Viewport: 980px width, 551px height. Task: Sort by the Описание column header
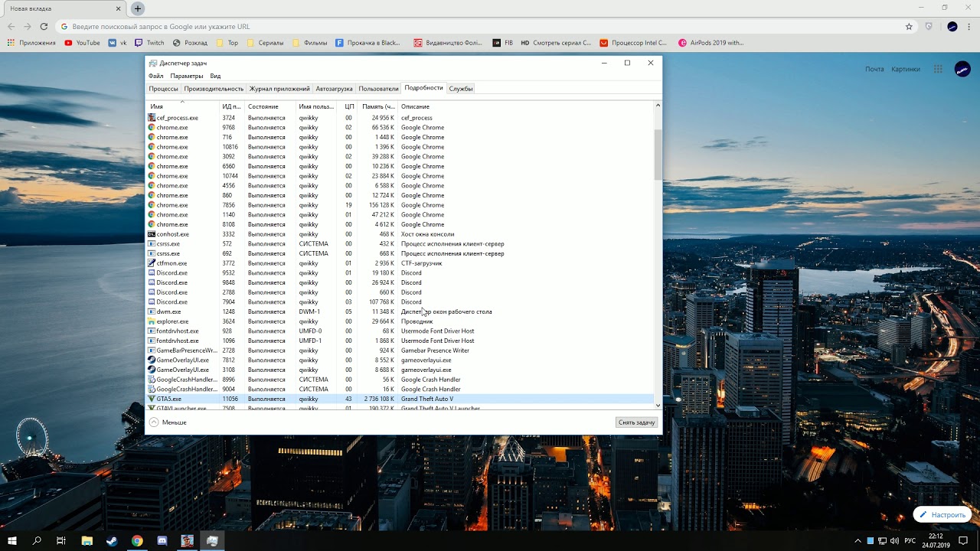click(x=415, y=106)
